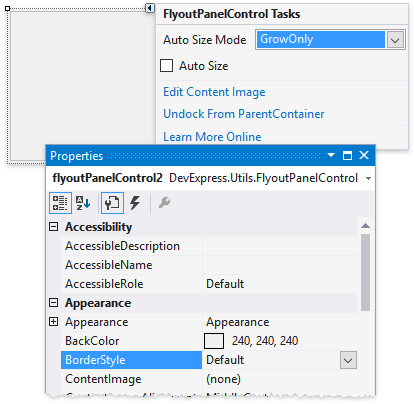
Task: Open the flyoutPanelControl2 object selector dropdown
Action: click(368, 179)
